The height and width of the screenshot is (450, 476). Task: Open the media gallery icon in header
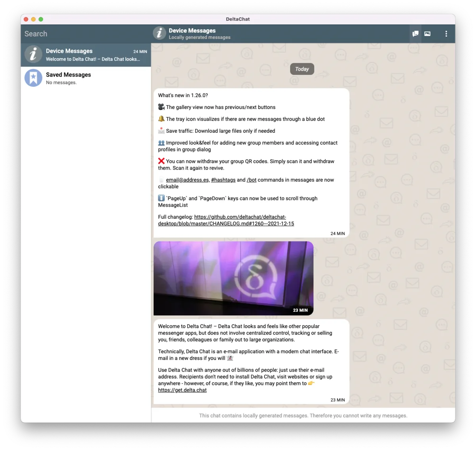(427, 34)
